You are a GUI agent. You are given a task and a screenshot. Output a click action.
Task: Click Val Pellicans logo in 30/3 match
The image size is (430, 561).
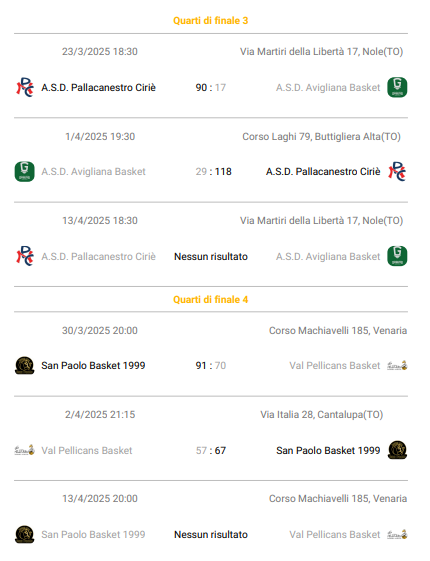click(397, 366)
